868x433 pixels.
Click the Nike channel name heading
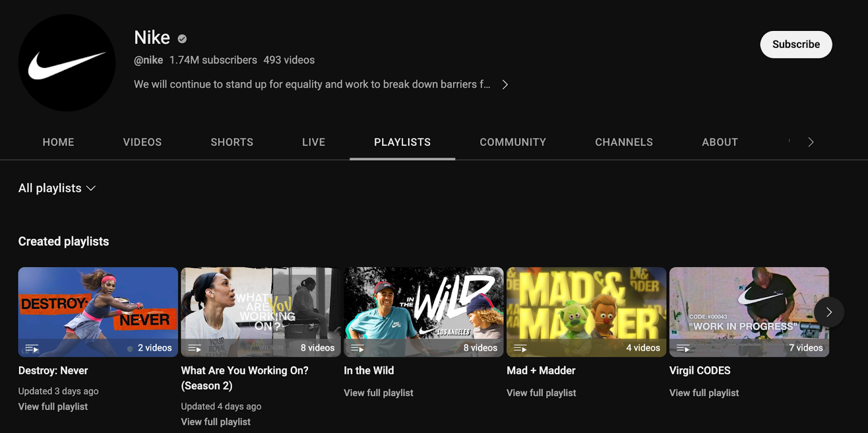pos(152,37)
